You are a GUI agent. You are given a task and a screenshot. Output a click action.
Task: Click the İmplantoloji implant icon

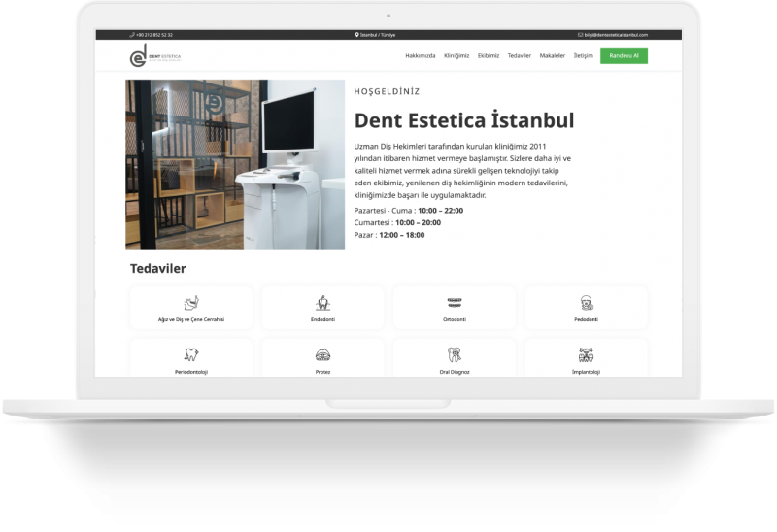(587, 354)
